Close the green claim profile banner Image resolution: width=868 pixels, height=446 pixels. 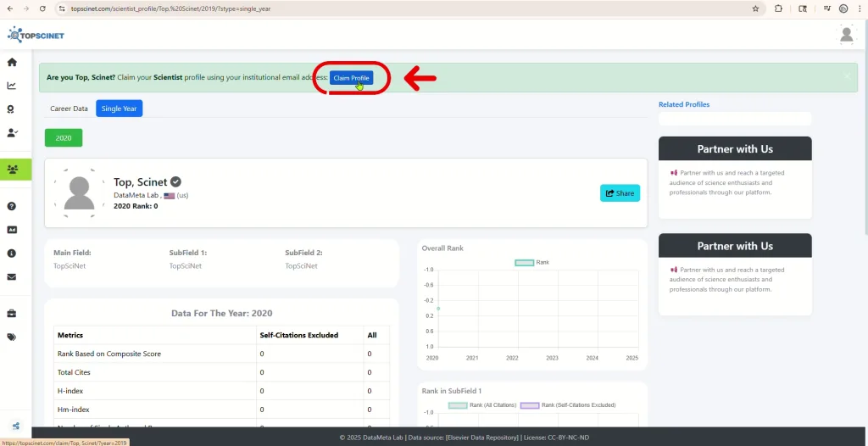tap(847, 76)
